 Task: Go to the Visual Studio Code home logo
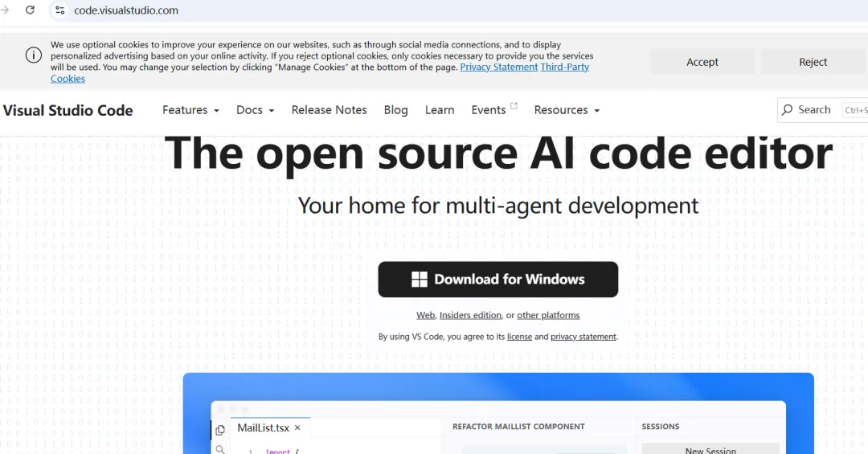68,110
